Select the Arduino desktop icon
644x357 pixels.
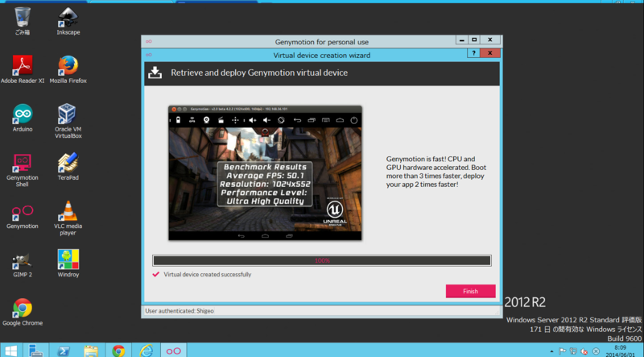coord(23,118)
